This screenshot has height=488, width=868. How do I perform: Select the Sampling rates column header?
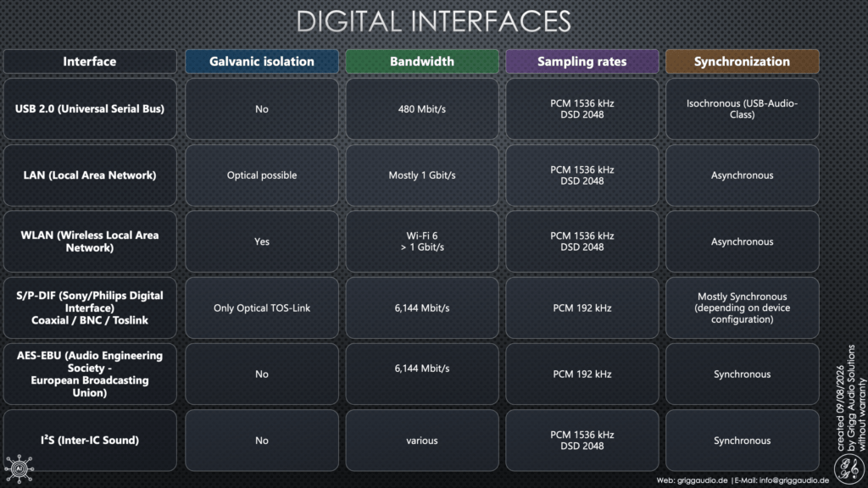581,61
